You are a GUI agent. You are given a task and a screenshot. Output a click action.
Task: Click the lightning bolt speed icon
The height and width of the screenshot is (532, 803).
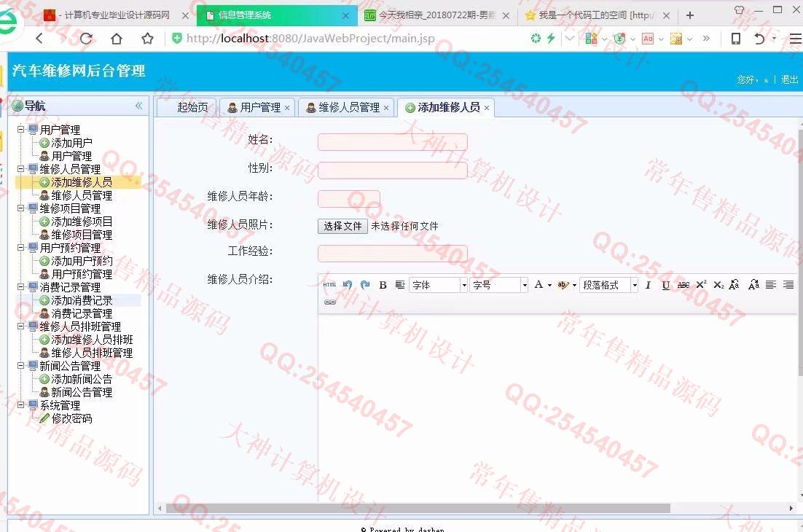pos(551,38)
